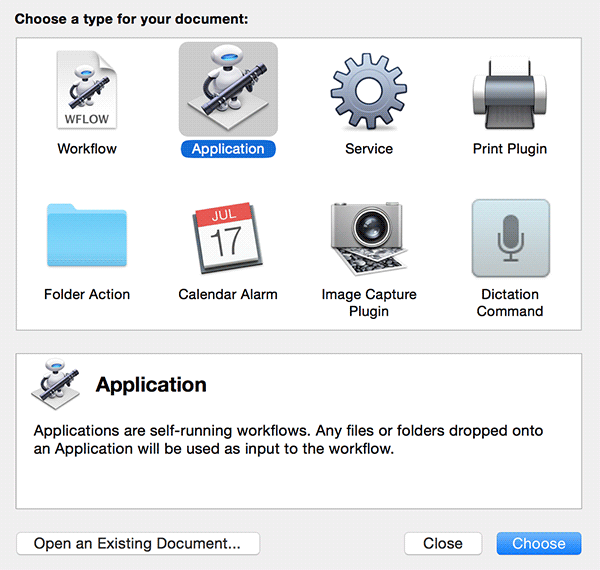This screenshot has width=600, height=570.
Task: Select the Image Capture Plugin camera icon
Action: click(368, 238)
